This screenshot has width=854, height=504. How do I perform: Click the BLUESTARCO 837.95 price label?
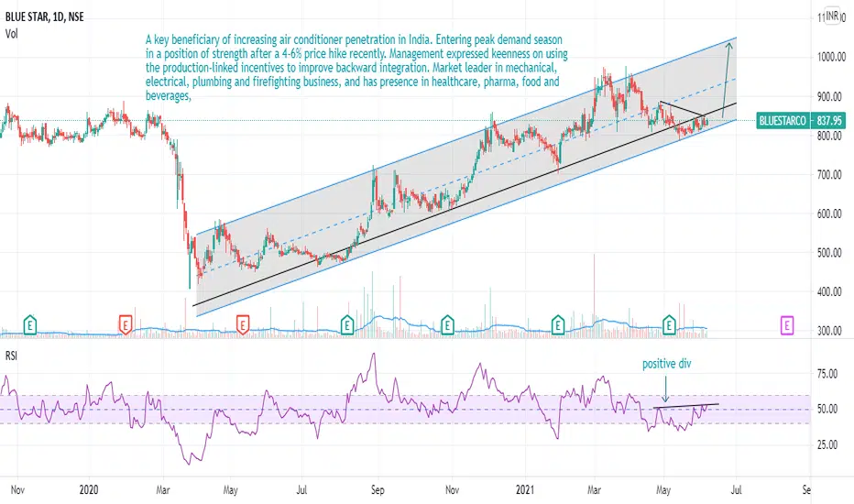click(x=801, y=120)
